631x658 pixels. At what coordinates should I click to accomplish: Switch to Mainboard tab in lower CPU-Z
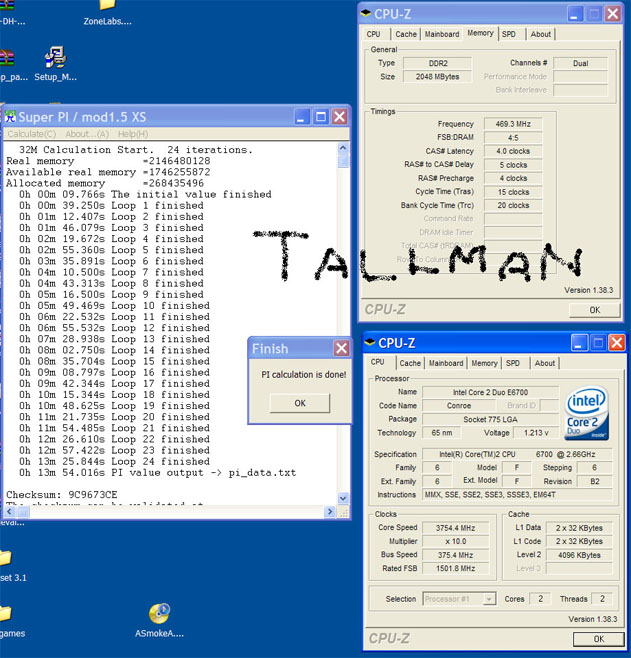point(446,363)
